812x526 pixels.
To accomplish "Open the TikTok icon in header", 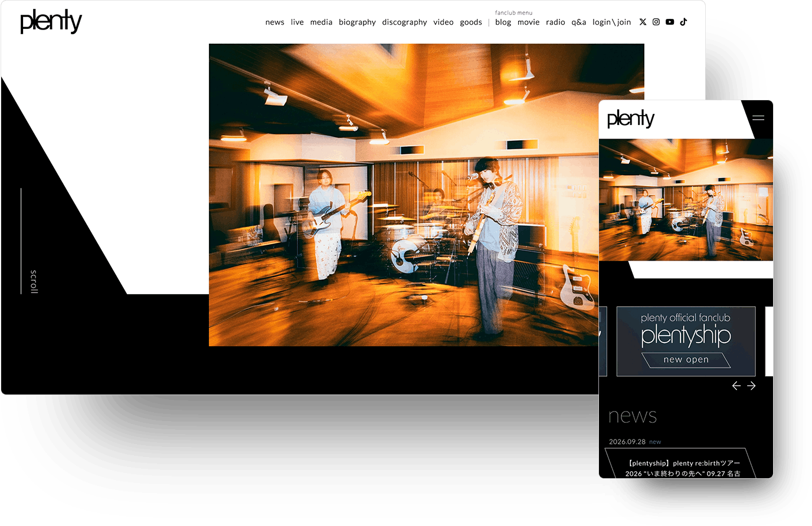I will [x=683, y=22].
